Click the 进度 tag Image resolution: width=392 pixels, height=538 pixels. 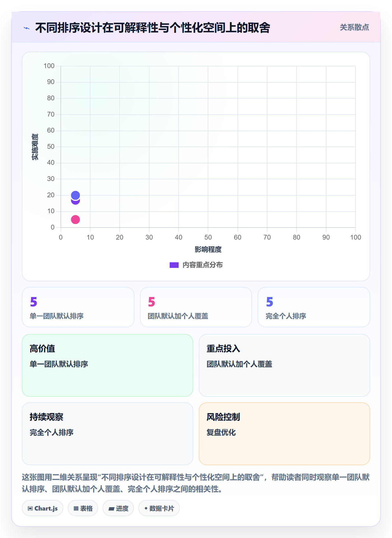click(118, 508)
